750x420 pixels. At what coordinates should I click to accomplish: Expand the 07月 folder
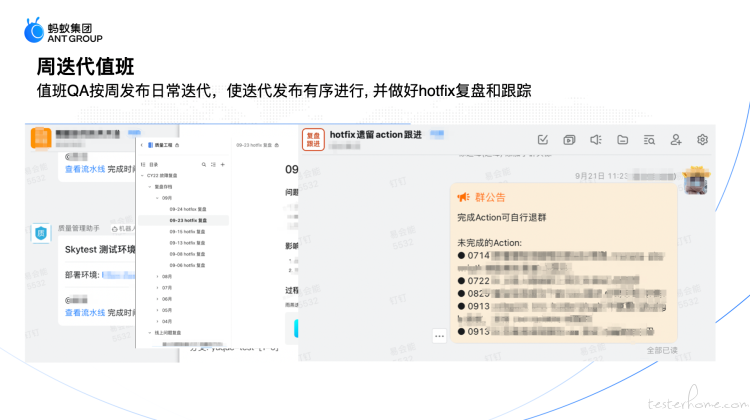[x=157, y=288]
